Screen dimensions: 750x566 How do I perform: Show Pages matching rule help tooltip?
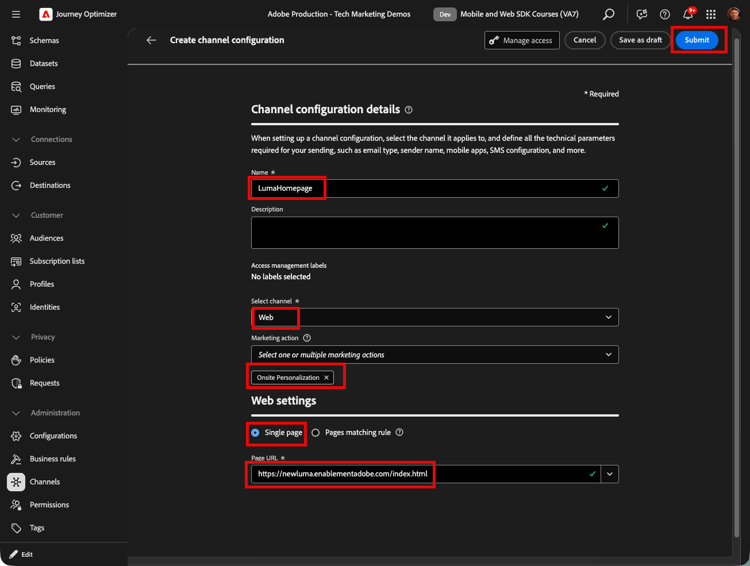(x=399, y=433)
